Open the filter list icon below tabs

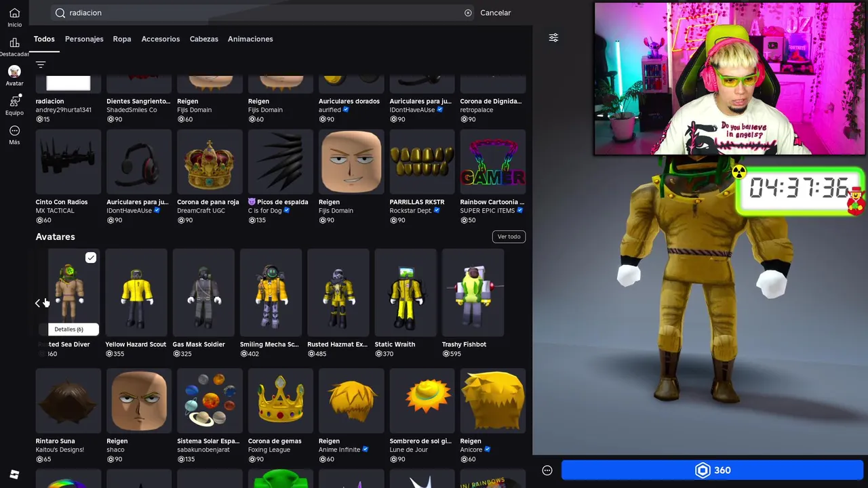(41, 65)
